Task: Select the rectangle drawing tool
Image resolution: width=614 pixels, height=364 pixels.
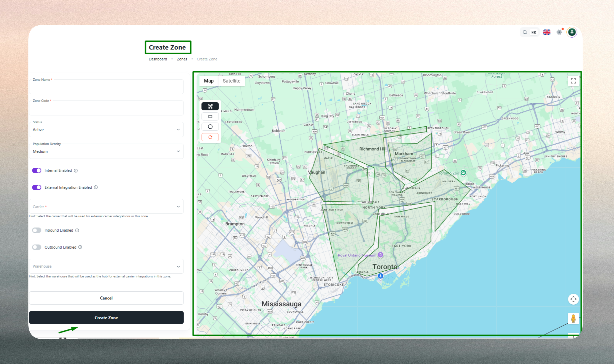Action: 210,116
